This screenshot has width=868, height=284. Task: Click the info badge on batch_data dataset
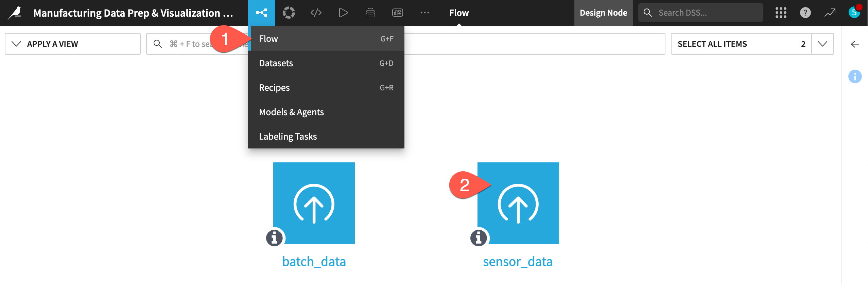[x=274, y=238]
